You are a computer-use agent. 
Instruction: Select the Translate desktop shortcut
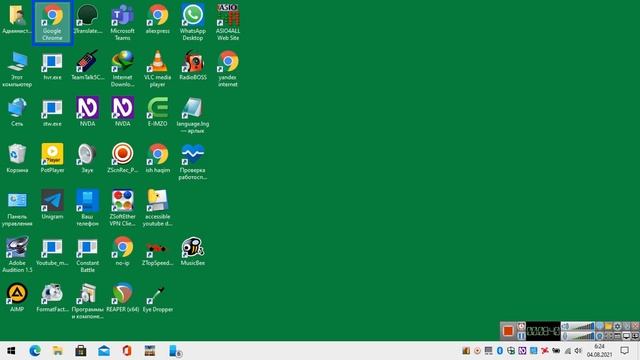tap(87, 20)
